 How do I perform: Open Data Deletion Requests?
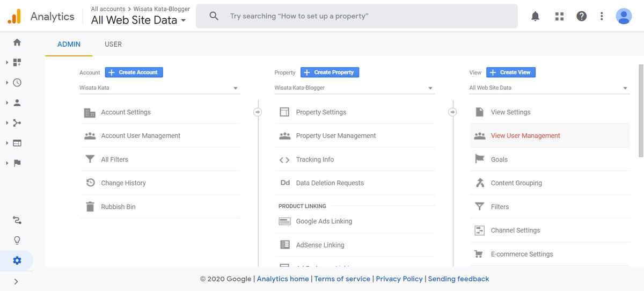pyautogui.click(x=355, y=183)
